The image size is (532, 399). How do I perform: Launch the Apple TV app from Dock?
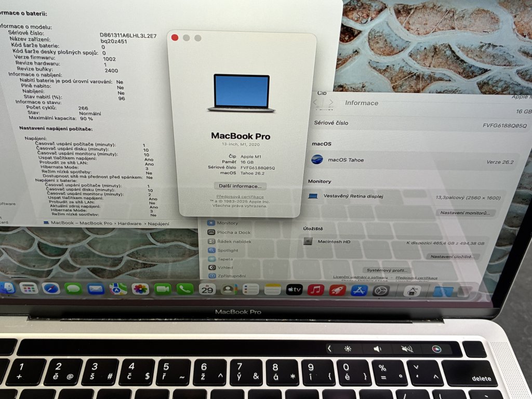[x=294, y=289]
